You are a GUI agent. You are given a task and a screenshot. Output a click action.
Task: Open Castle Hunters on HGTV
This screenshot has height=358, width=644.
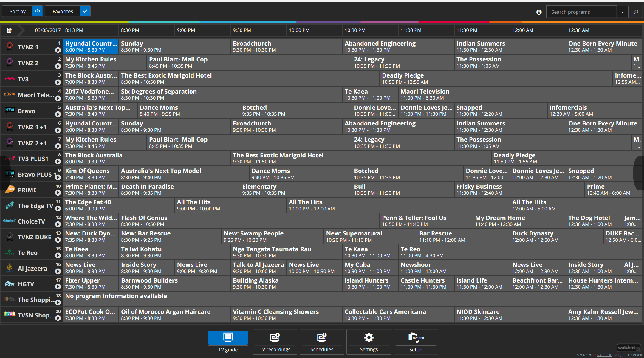tap(426, 283)
